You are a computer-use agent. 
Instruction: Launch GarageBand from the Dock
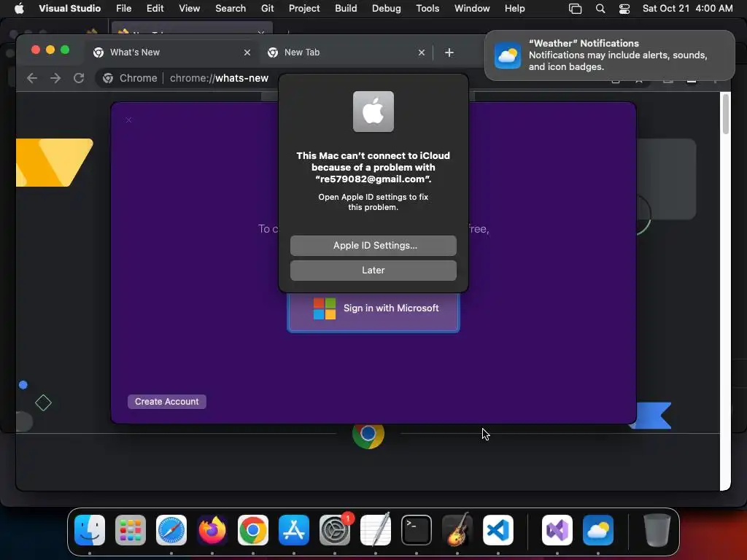coord(457,530)
